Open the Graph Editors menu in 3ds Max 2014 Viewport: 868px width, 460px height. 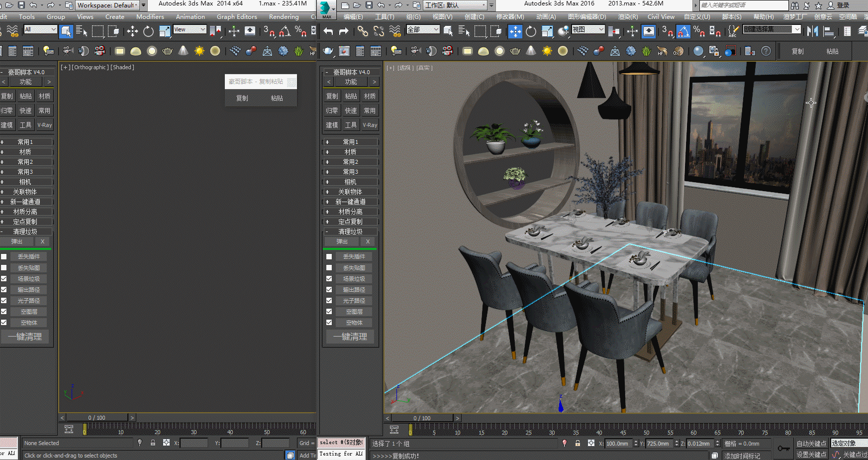tap(237, 17)
